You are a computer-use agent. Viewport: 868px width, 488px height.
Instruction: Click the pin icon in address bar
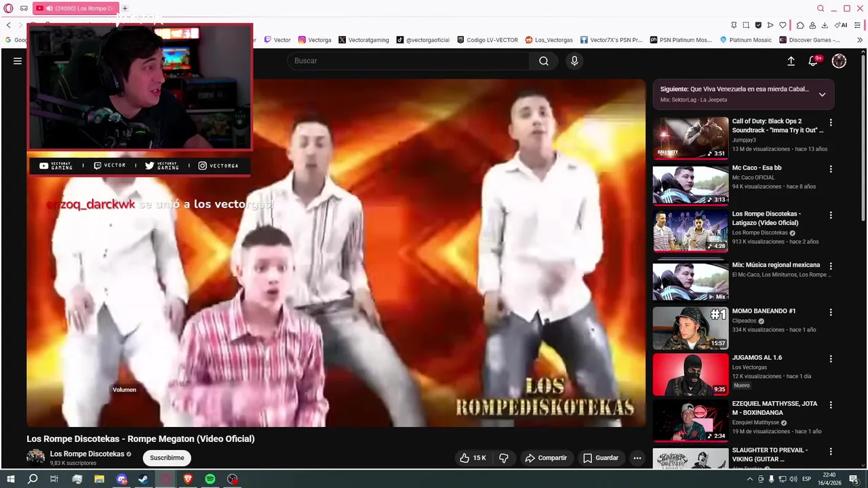[733, 25]
